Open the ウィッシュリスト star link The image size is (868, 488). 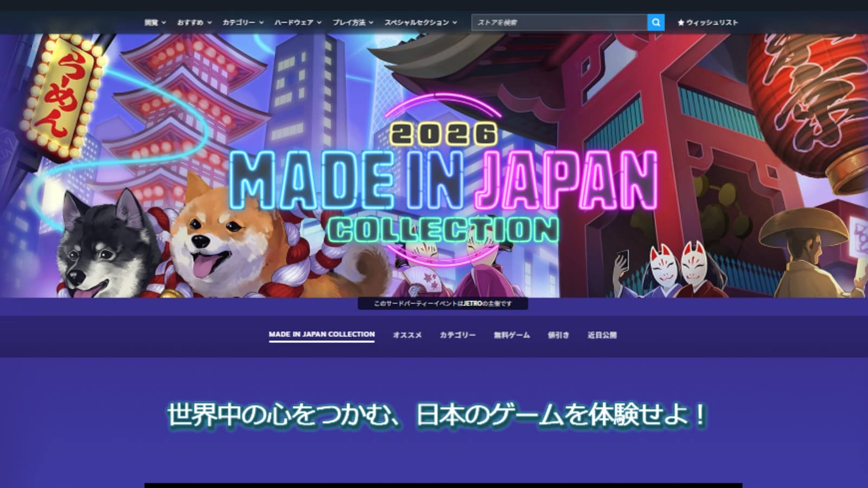tap(707, 23)
